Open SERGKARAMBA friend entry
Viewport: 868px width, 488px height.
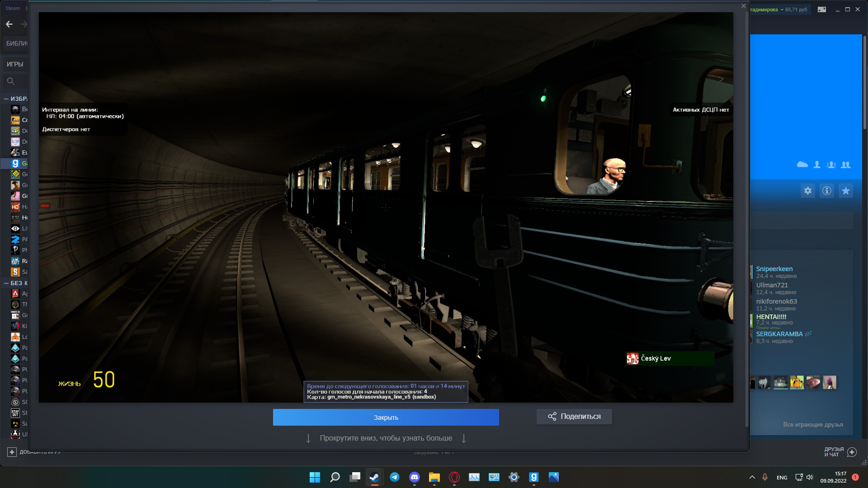click(779, 334)
